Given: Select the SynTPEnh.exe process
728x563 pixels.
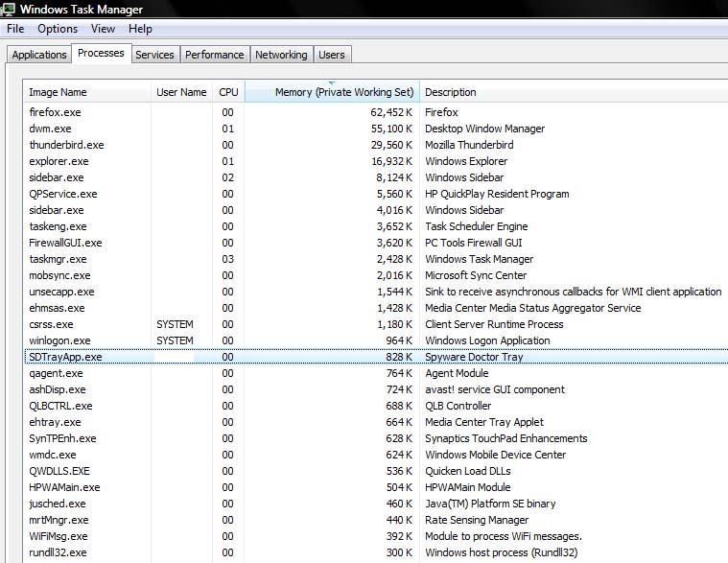Looking at the screenshot, I should coord(376,438).
